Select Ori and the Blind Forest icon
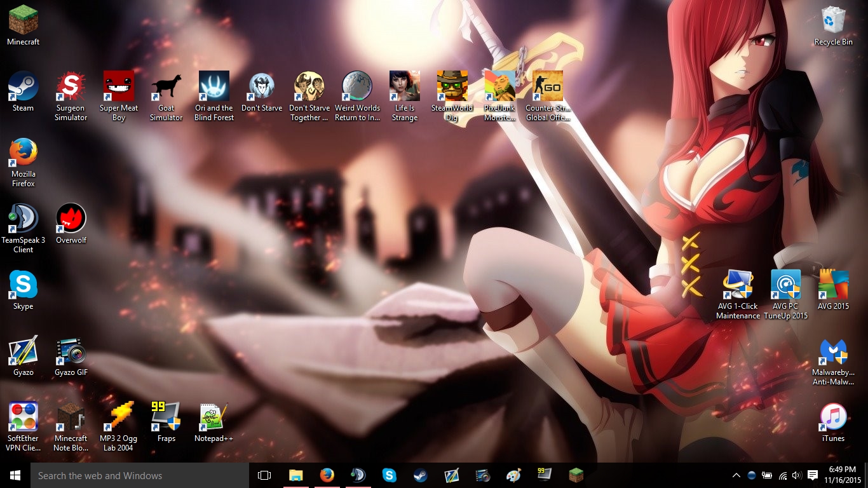 click(x=214, y=96)
